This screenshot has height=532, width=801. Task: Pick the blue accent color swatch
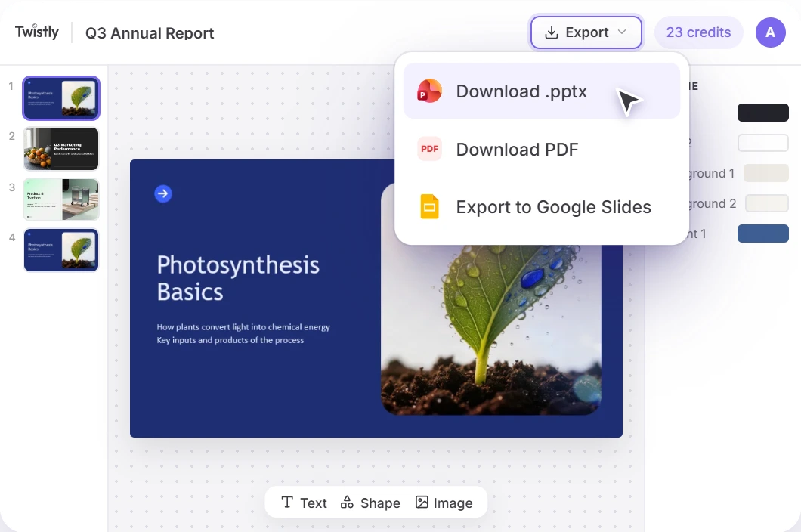tap(762, 234)
